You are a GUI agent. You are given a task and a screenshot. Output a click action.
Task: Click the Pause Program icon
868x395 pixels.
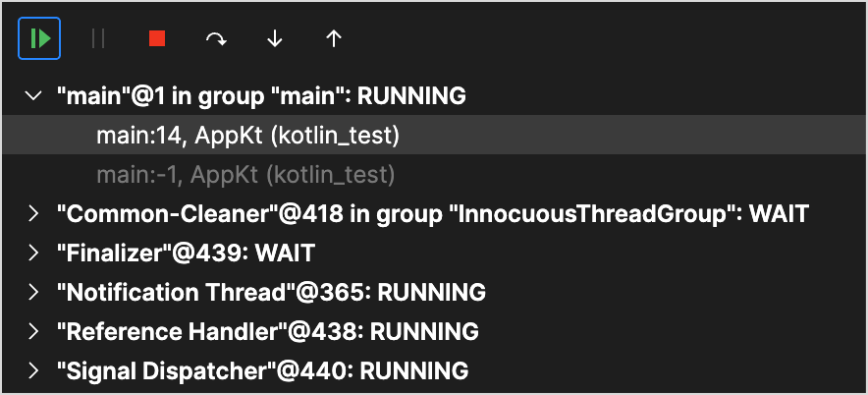click(98, 38)
